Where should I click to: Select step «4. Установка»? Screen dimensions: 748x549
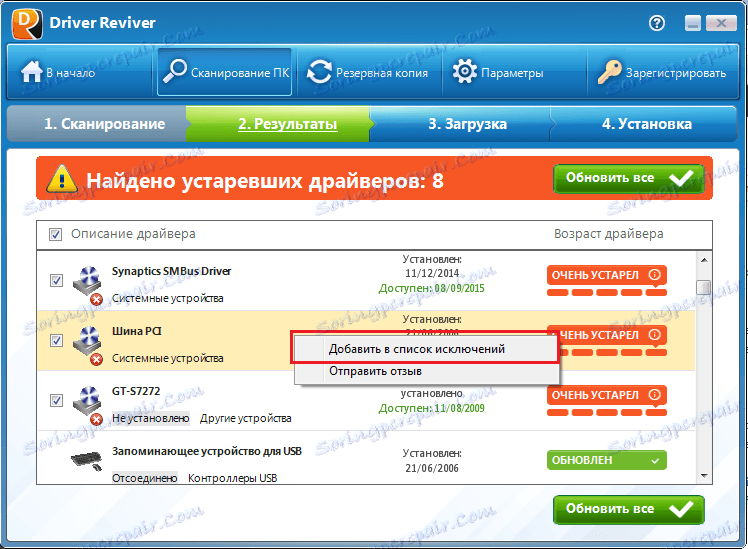click(x=646, y=124)
